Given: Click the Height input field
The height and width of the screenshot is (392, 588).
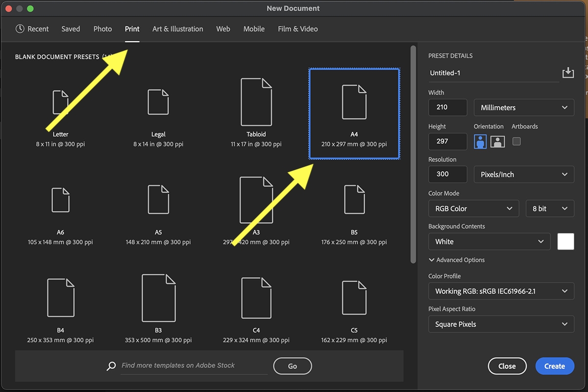Looking at the screenshot, I should [x=448, y=141].
